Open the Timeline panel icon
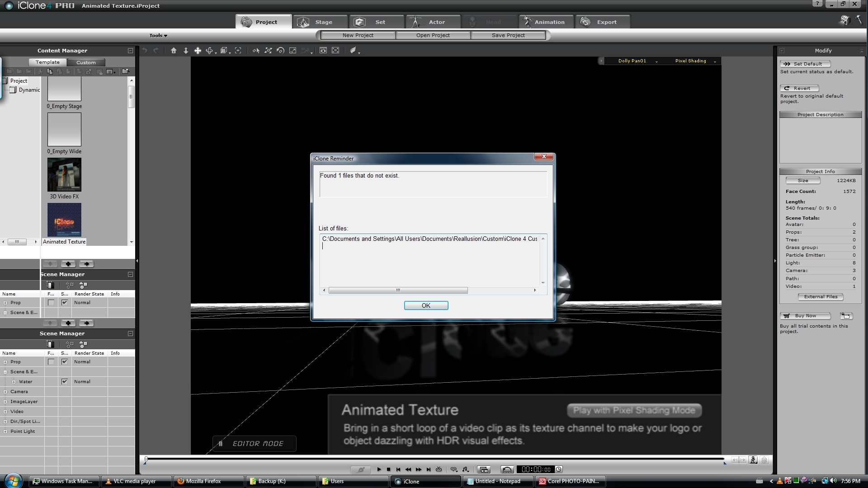This screenshot has width=868, height=488. point(484,469)
